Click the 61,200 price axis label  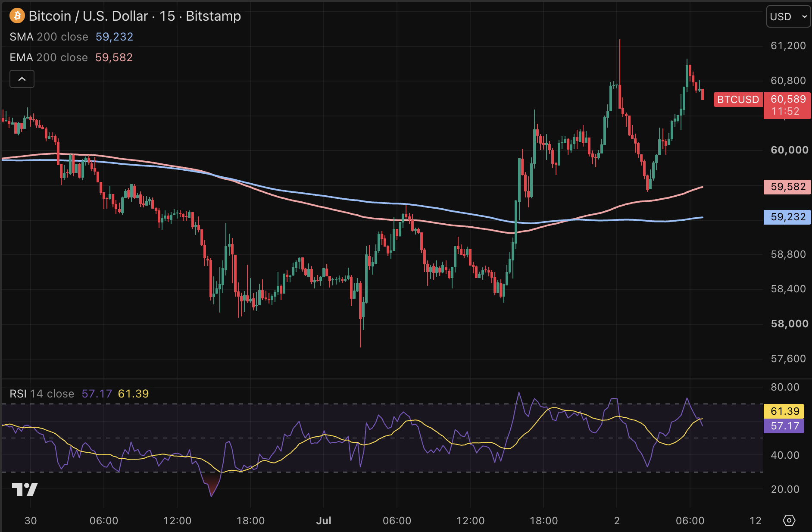tap(788, 46)
